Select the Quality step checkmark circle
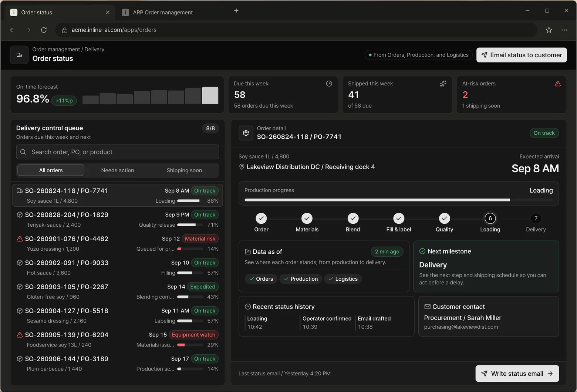577x392 pixels. coord(444,218)
